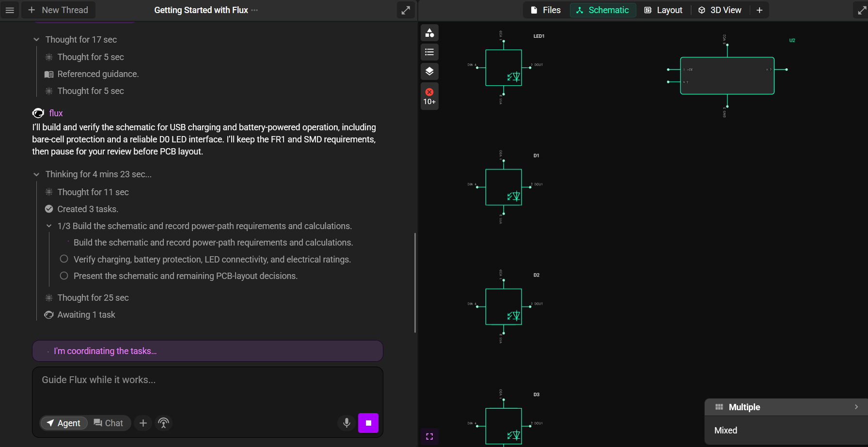This screenshot has height=447, width=868.
Task: Open the thread options ellipsis menu
Action: [254, 10]
